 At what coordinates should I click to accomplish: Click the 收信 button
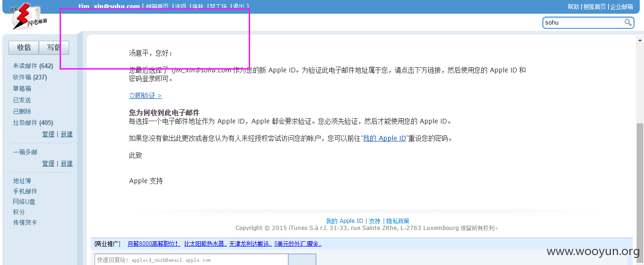coord(24,47)
